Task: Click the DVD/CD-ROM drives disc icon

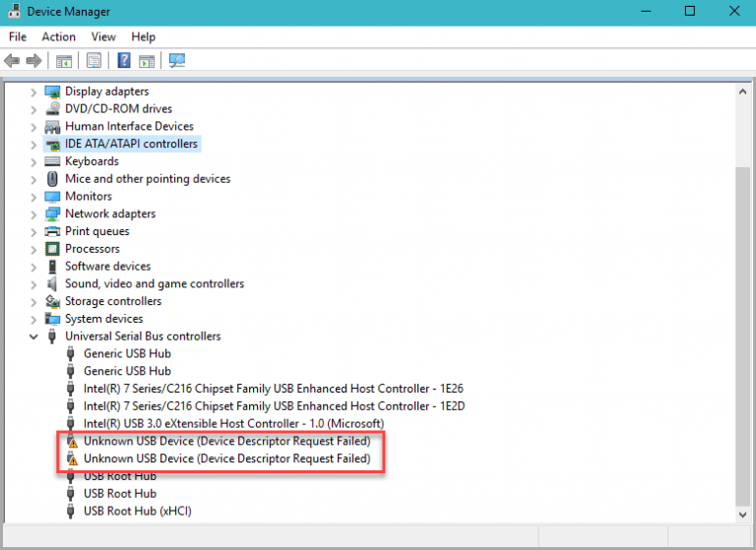Action: [52, 109]
